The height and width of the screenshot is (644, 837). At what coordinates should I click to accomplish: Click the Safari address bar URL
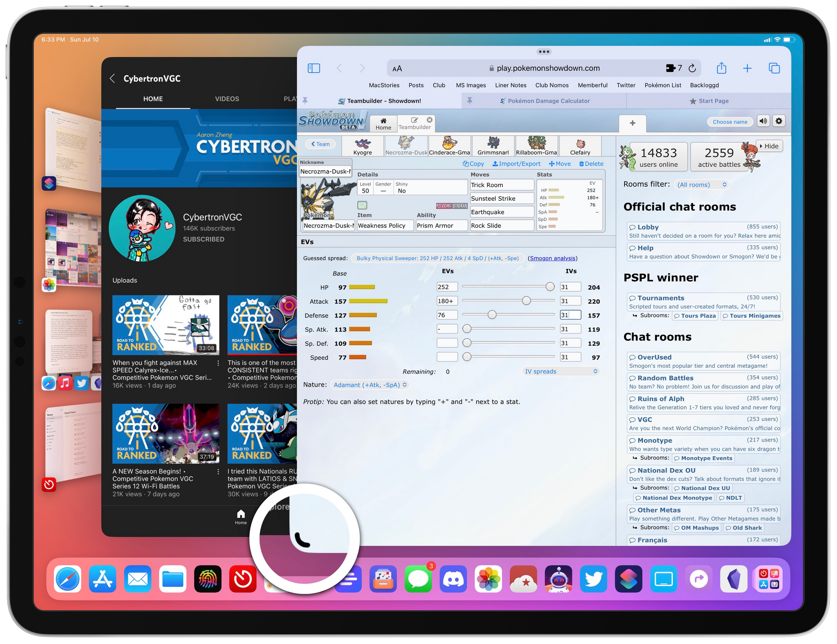(x=548, y=68)
